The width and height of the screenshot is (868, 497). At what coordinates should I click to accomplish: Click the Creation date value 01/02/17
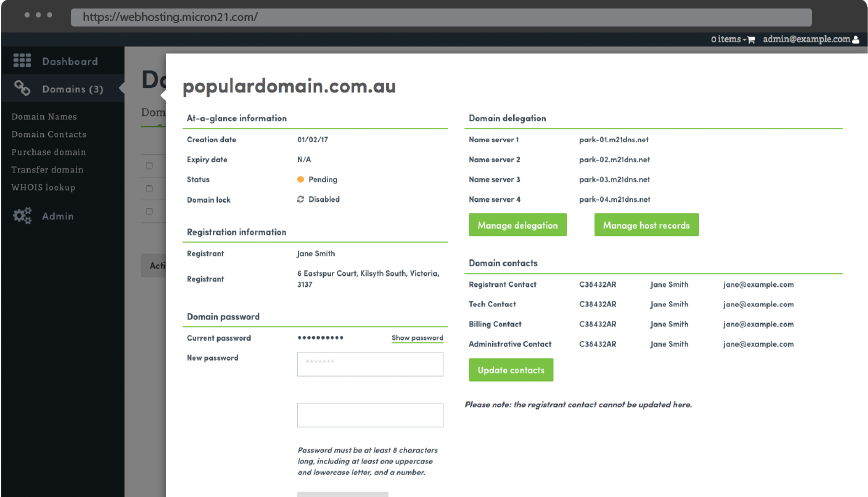(313, 139)
